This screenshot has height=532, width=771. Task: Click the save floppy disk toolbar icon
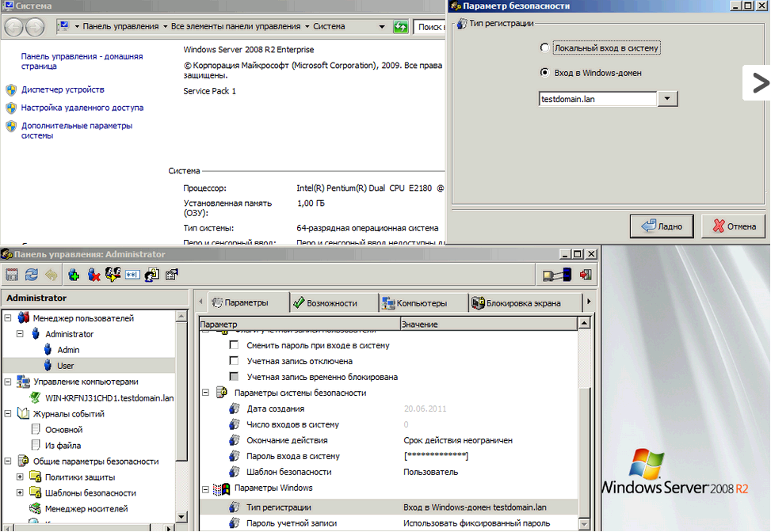(12, 275)
